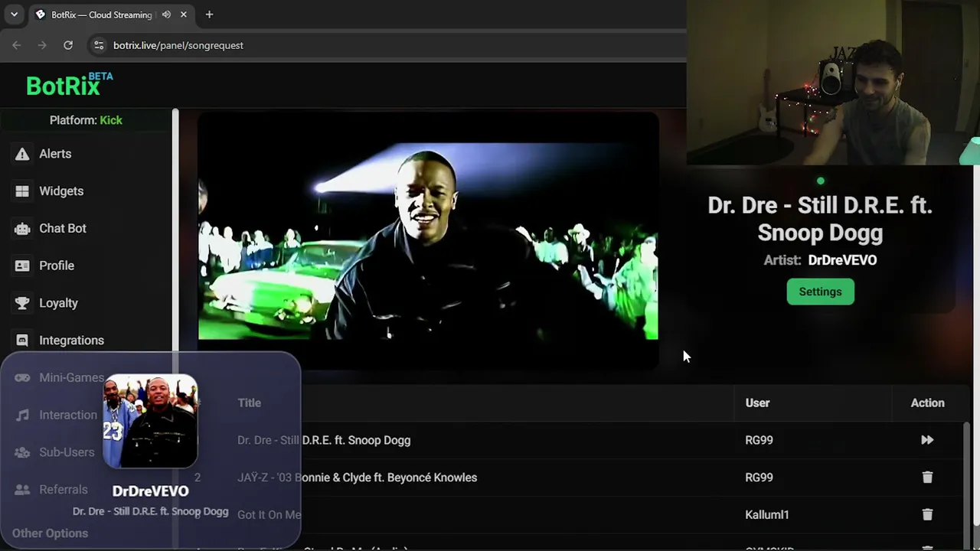This screenshot has height=551, width=980.
Task: Click the Loyalty trophy icon
Action: tap(22, 303)
